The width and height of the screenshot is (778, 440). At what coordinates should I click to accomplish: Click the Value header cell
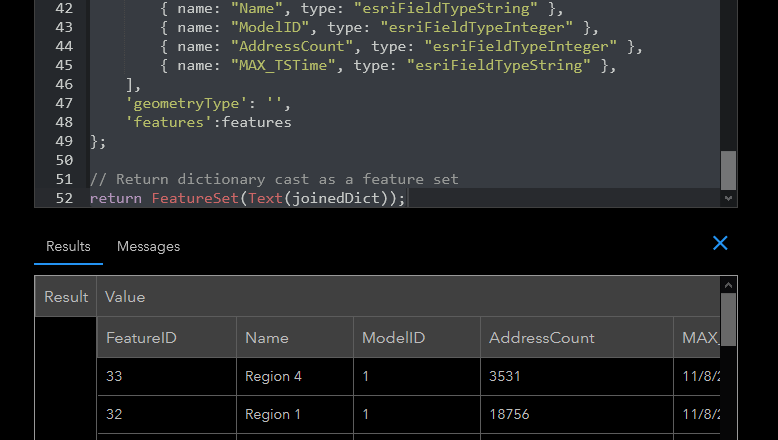click(x=125, y=297)
